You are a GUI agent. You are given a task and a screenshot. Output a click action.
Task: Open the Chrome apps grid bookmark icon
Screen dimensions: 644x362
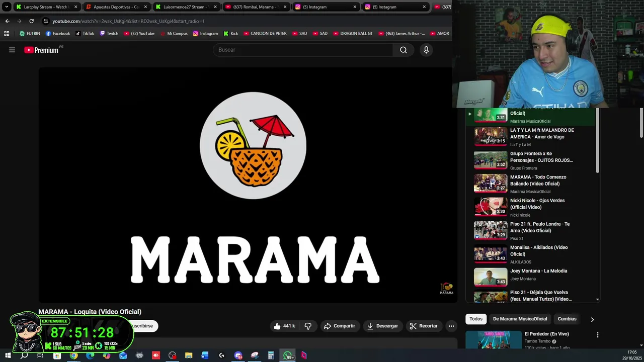(x=7, y=34)
